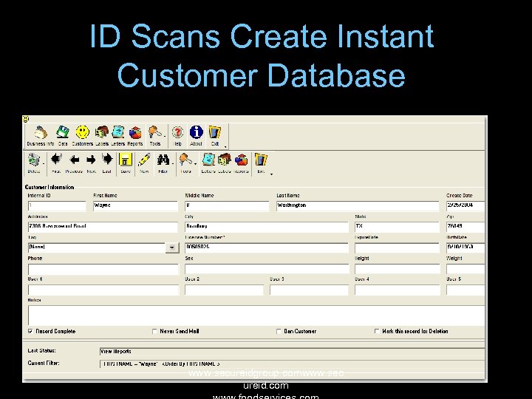The image size is (532, 399).
Task: Click the Help question mark icon
Action: click(177, 136)
